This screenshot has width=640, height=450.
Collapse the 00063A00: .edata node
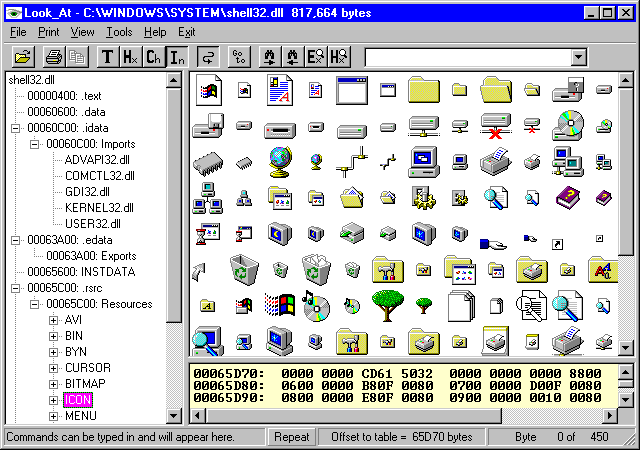click(16, 240)
